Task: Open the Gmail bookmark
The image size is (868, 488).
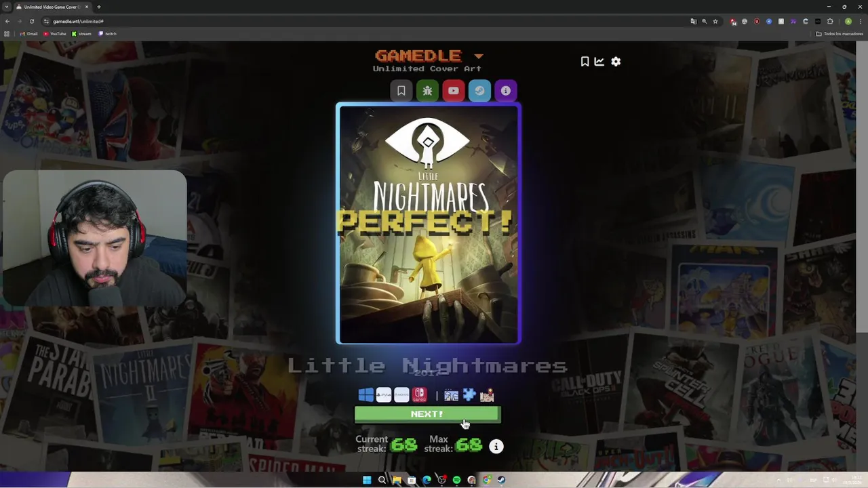Action: pos(28,34)
